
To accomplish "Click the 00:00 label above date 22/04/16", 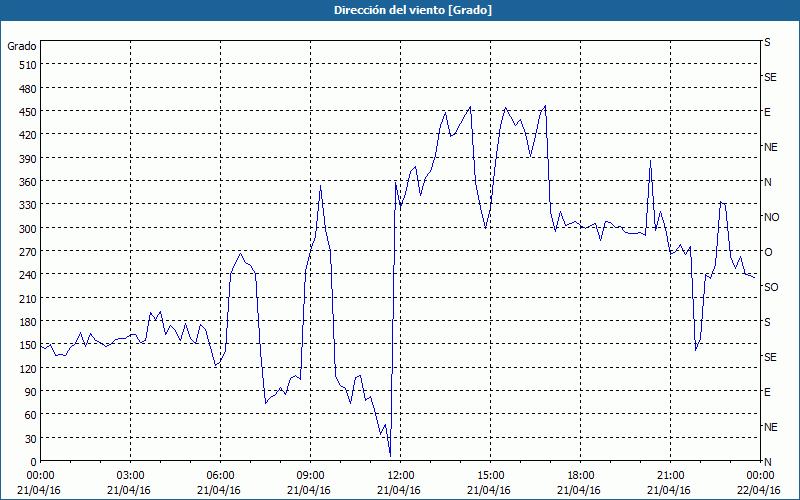I will 760,476.
